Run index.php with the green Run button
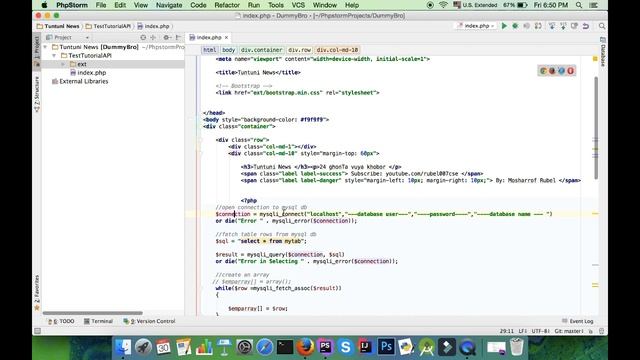The width and height of the screenshot is (640, 360). [x=504, y=26]
